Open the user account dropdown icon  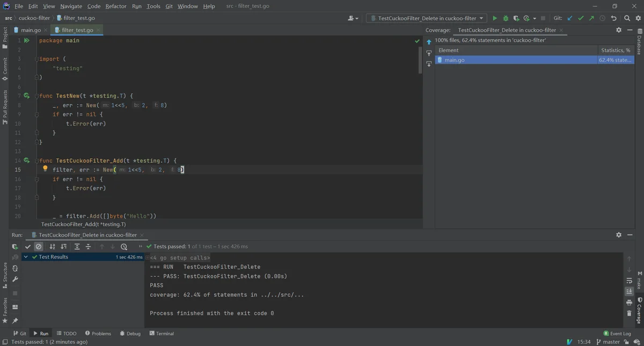tap(353, 18)
